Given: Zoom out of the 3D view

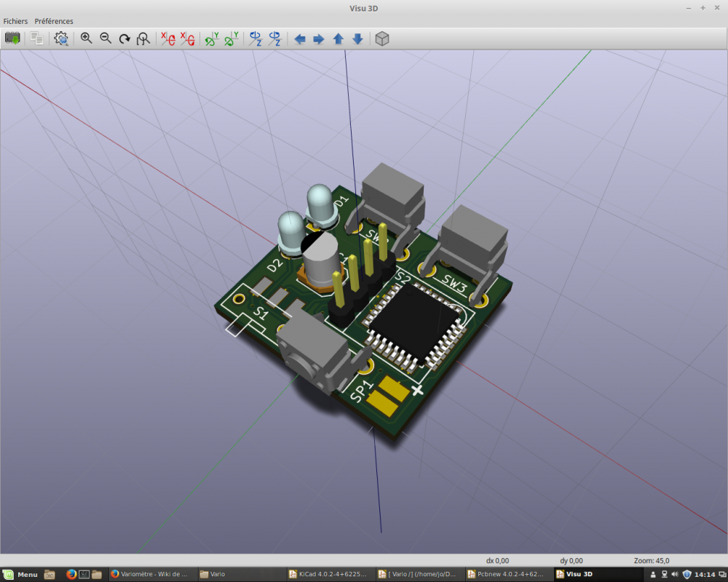Looking at the screenshot, I should click(106, 39).
